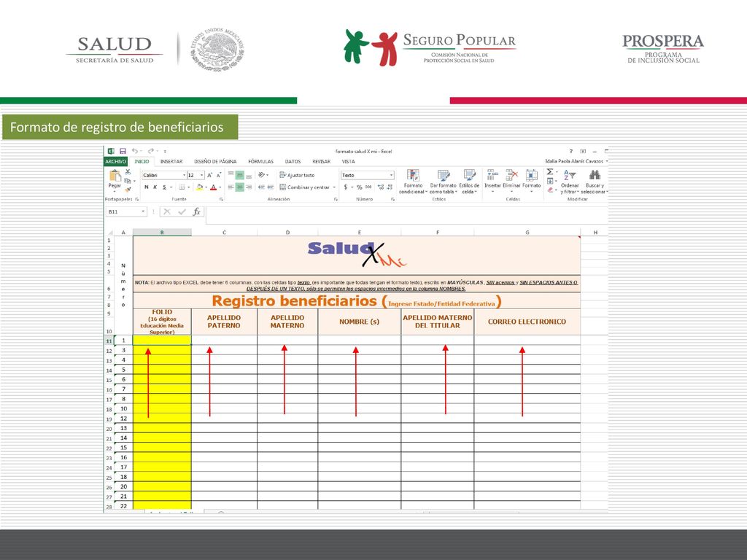The height and width of the screenshot is (560, 747).
Task: Click the decrease decimal places icon
Action: pos(388,187)
